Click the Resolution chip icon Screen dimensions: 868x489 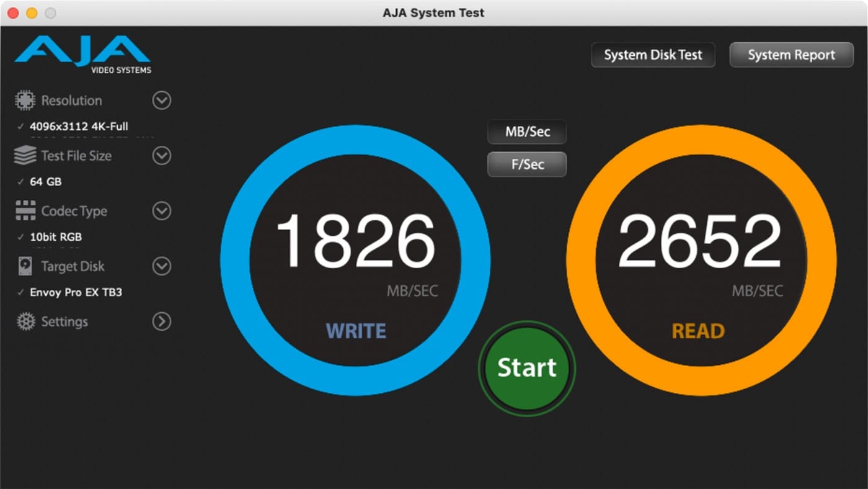[x=25, y=101]
